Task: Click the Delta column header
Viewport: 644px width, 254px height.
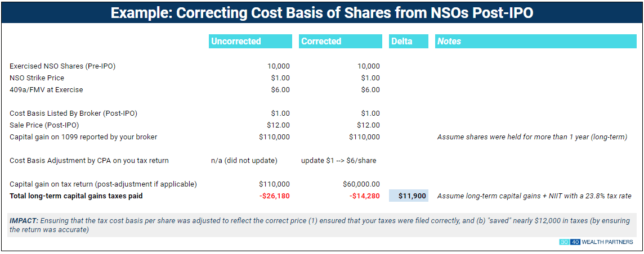Action: tap(408, 42)
